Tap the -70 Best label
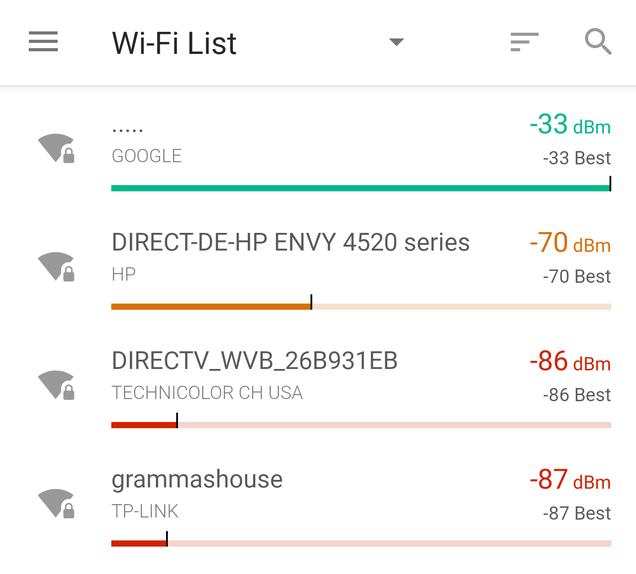Screen dimensions: 636x574 pos(576,277)
